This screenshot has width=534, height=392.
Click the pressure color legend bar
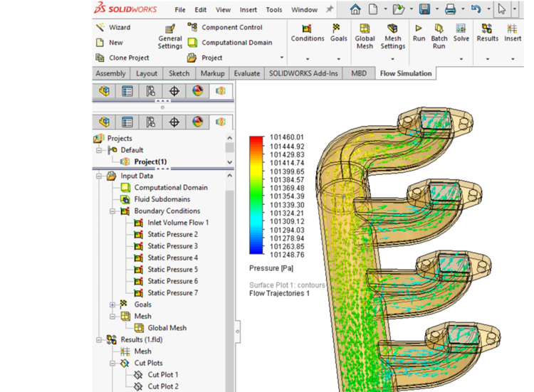[x=256, y=195]
